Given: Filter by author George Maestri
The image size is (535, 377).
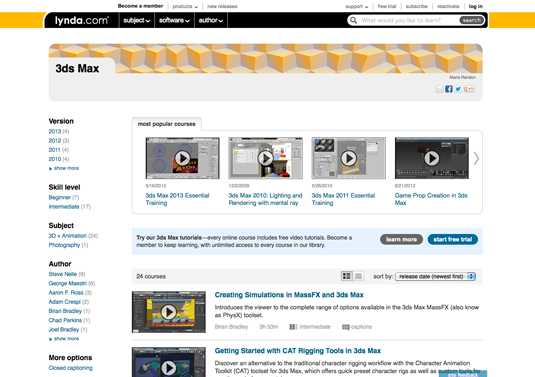Looking at the screenshot, I should click(x=68, y=283).
